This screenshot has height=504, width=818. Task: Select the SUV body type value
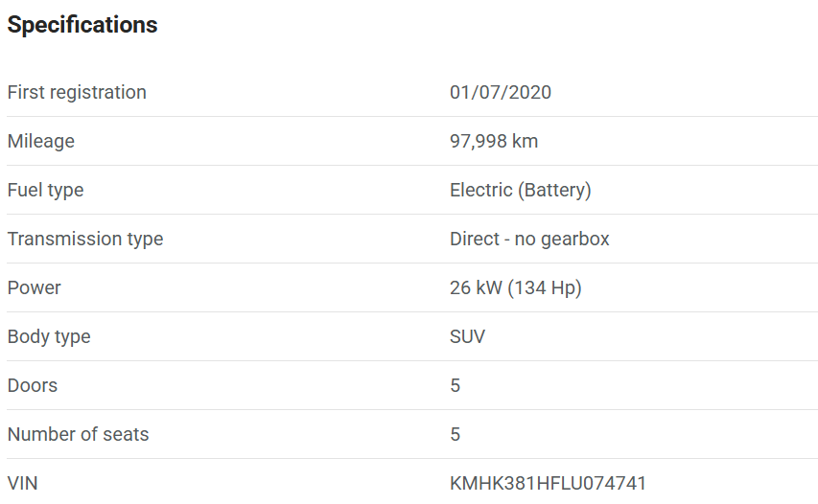467,337
